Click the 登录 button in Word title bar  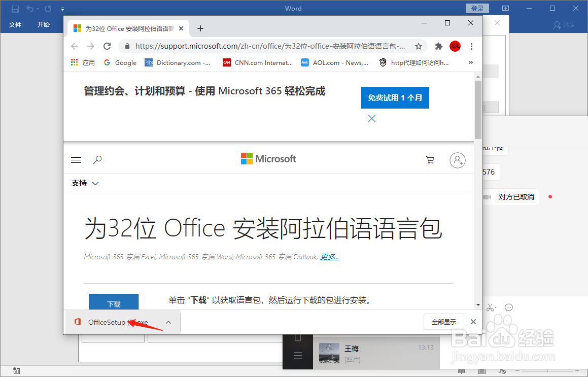coord(477,8)
